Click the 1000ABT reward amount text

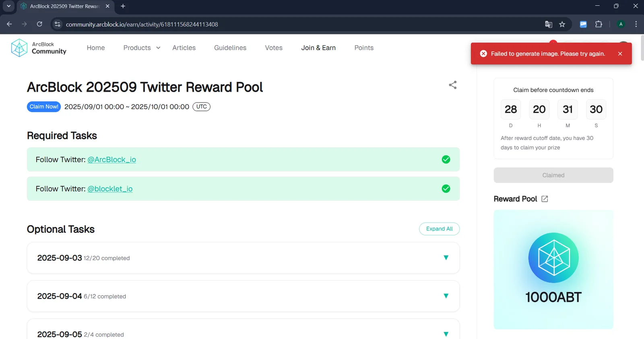553,297
